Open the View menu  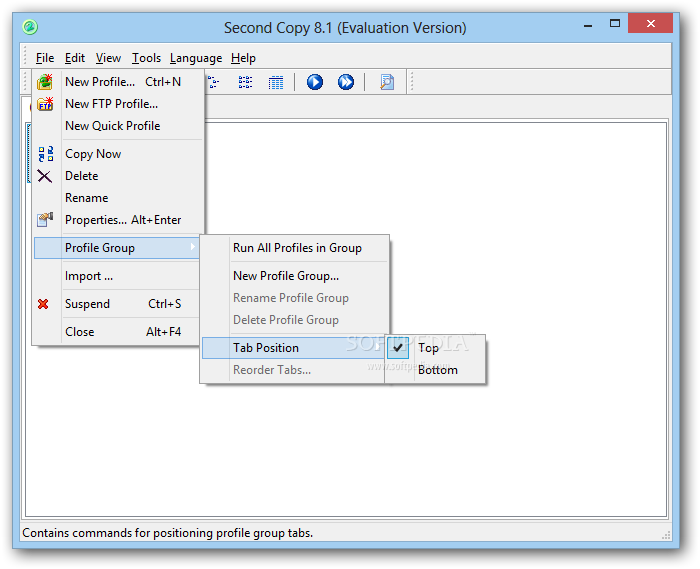(x=108, y=58)
